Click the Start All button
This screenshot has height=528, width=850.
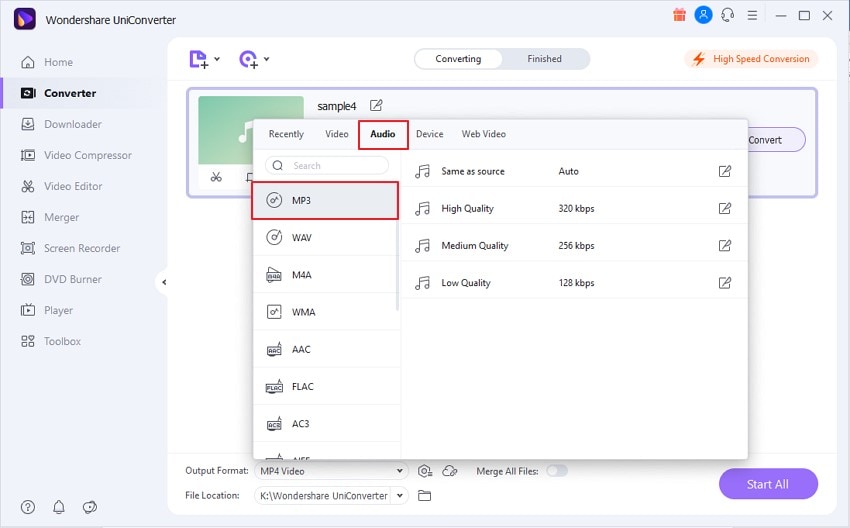(768, 484)
